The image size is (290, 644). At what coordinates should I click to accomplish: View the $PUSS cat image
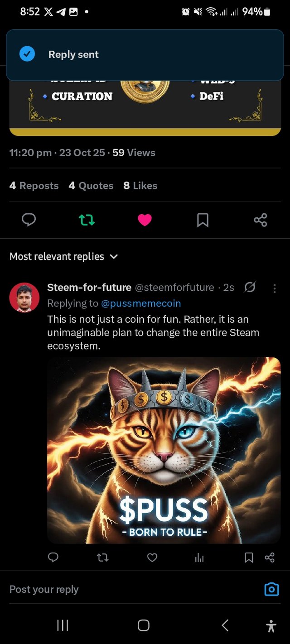pyautogui.click(x=164, y=450)
